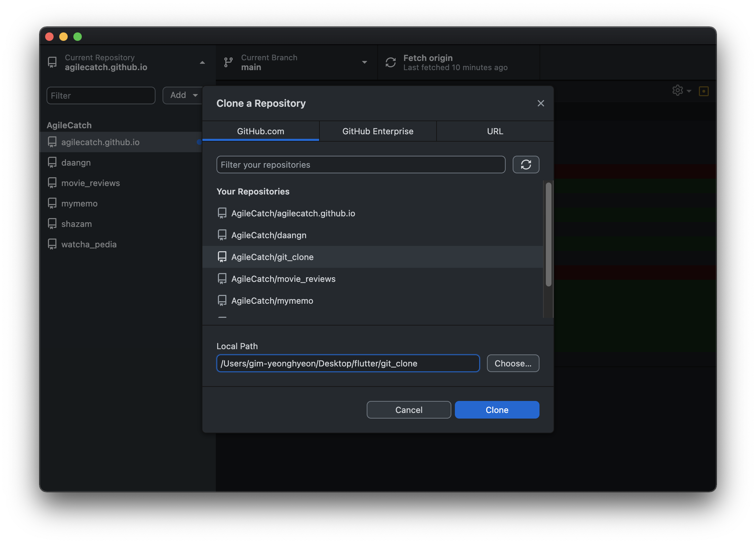756x544 pixels.
Task: Click the yellow macOS minimize window button
Action: (x=63, y=37)
